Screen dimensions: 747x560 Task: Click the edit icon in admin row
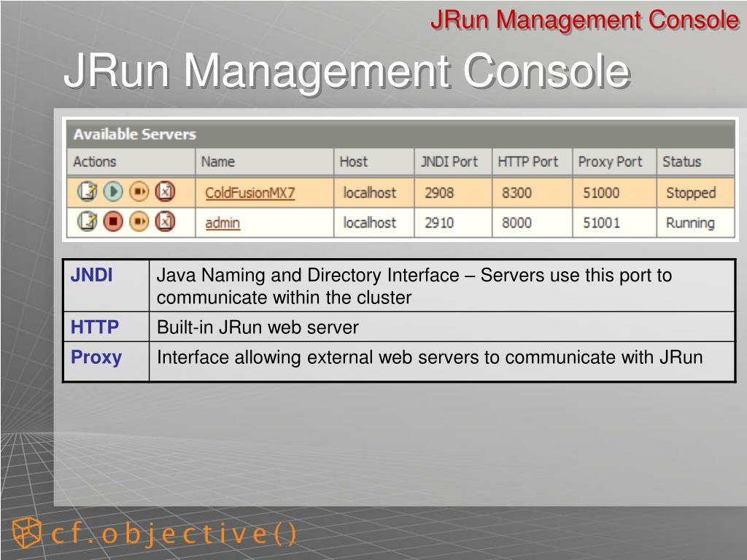[x=88, y=222]
